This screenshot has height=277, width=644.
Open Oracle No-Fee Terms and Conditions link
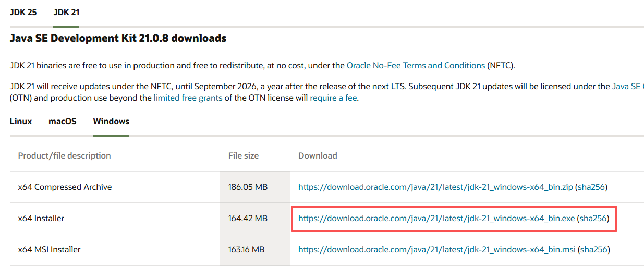(x=416, y=66)
